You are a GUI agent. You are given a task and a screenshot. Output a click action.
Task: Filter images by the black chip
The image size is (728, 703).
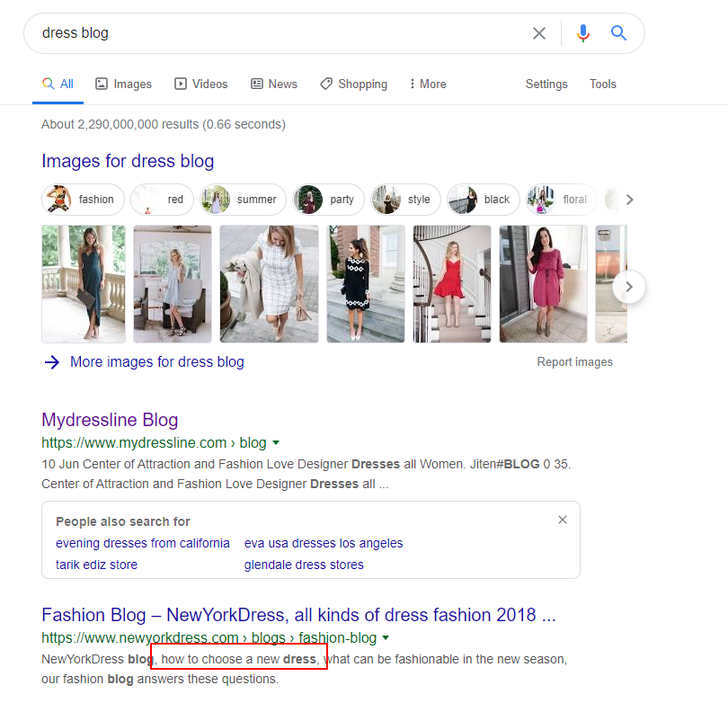[484, 200]
